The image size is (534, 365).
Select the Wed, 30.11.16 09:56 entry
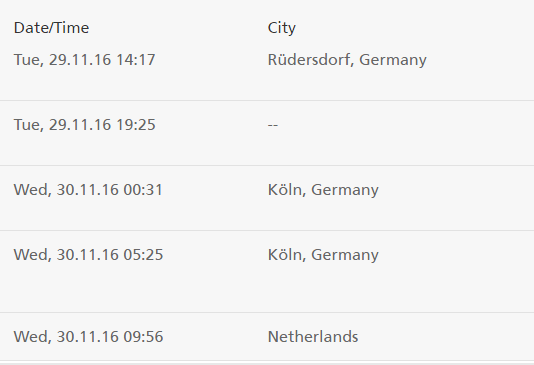coord(88,337)
